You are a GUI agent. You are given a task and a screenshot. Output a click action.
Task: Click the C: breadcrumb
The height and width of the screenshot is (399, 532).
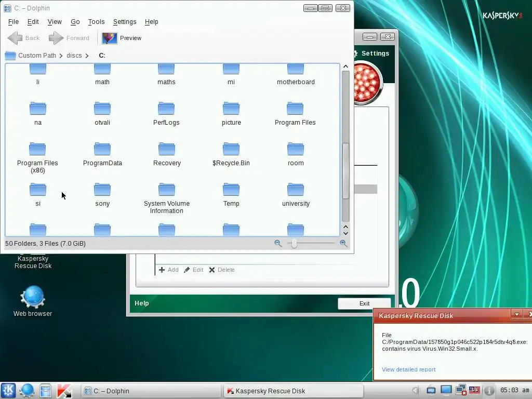[102, 55]
